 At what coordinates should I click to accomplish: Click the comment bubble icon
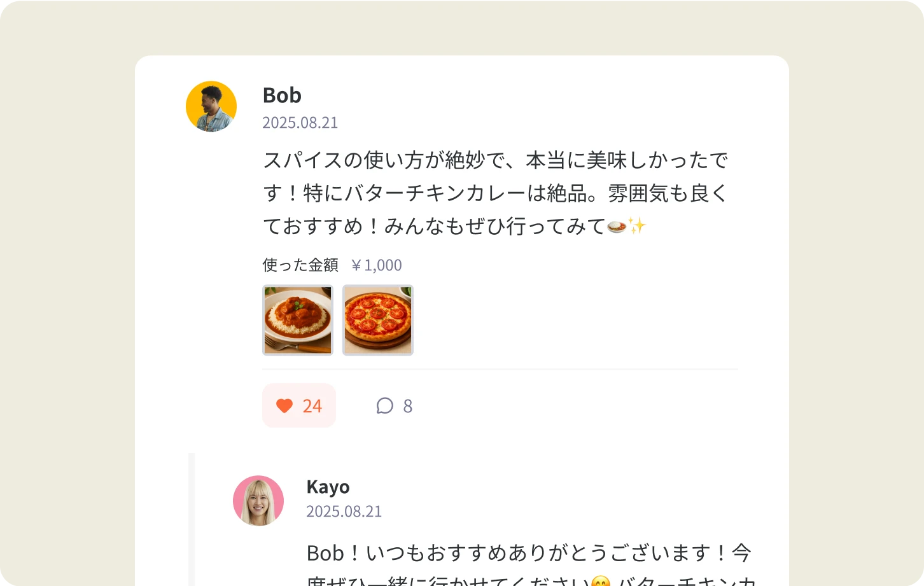(x=384, y=405)
